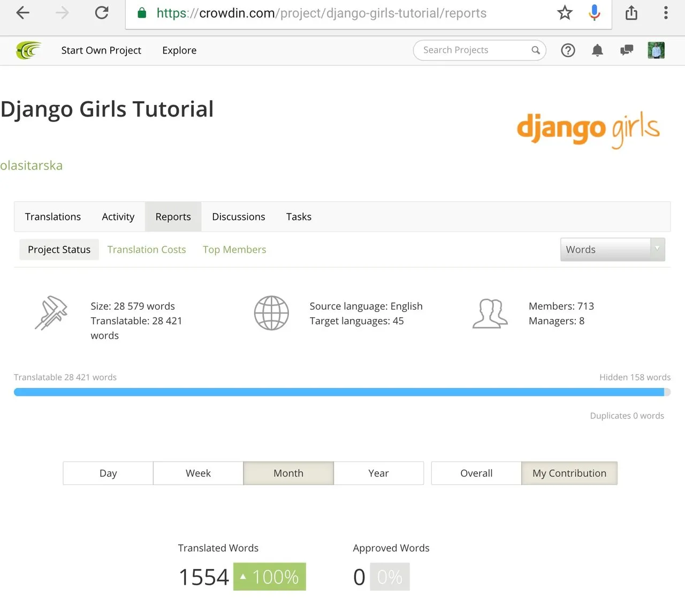The height and width of the screenshot is (616, 685).
Task: Expand the Words unit dropdown
Action: [x=613, y=249]
